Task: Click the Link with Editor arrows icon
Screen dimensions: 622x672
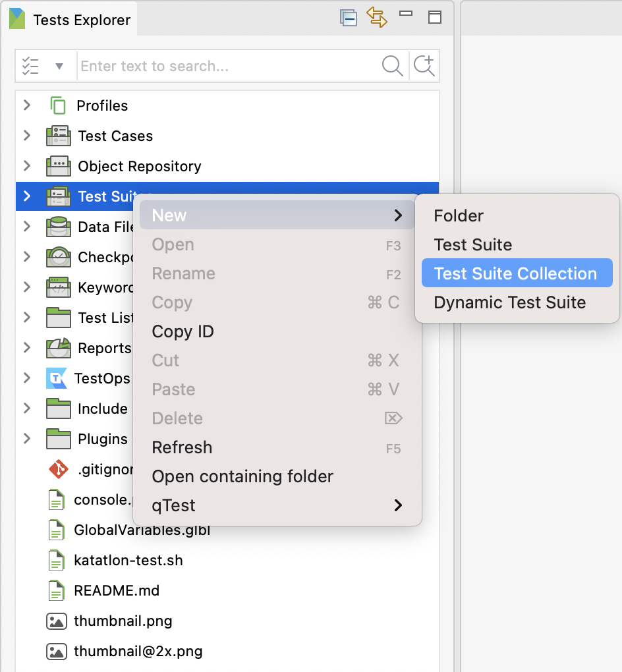Action: tap(377, 17)
